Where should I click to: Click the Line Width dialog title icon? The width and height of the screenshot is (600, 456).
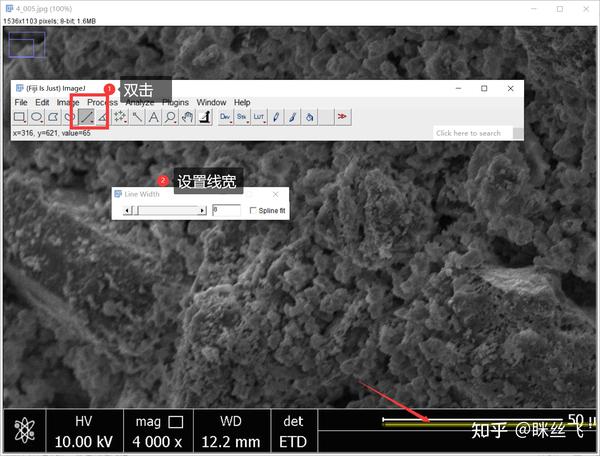118,194
